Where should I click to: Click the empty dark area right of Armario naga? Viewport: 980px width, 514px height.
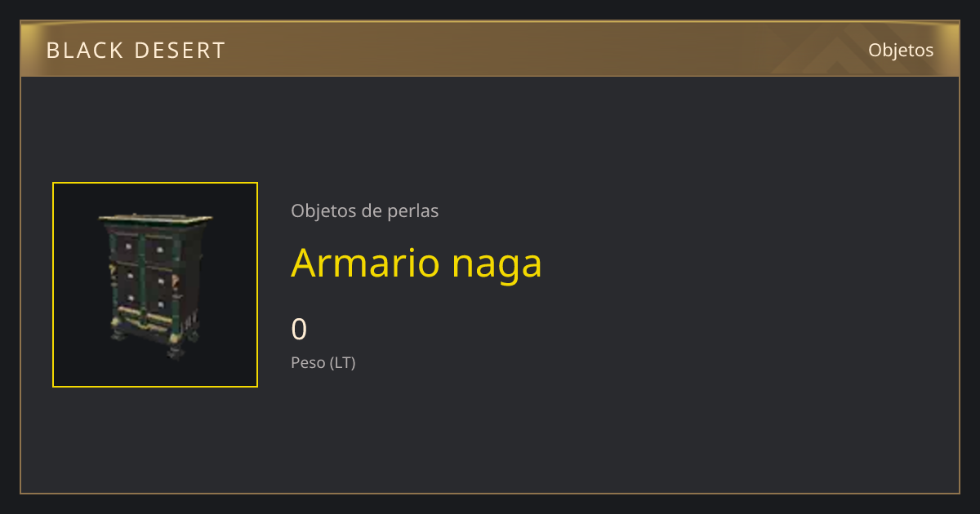[x=735, y=263]
